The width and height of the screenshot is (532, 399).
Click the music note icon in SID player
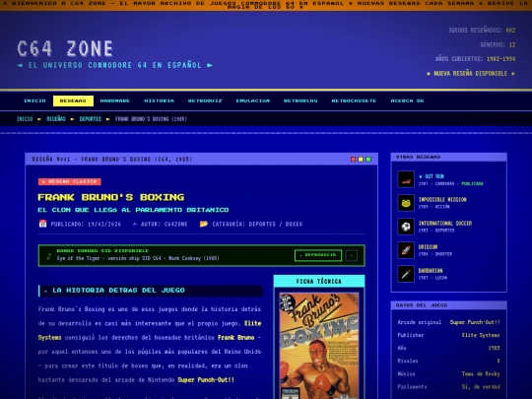[x=49, y=256]
